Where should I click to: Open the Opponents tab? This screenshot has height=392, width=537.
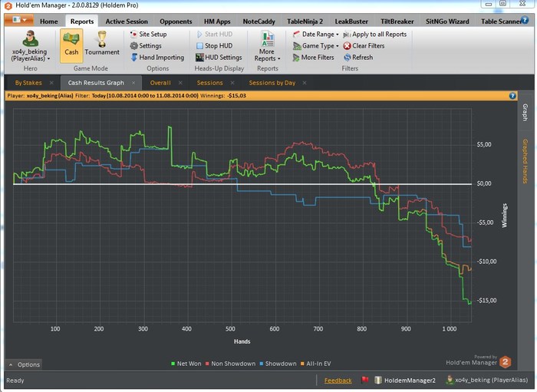176,21
